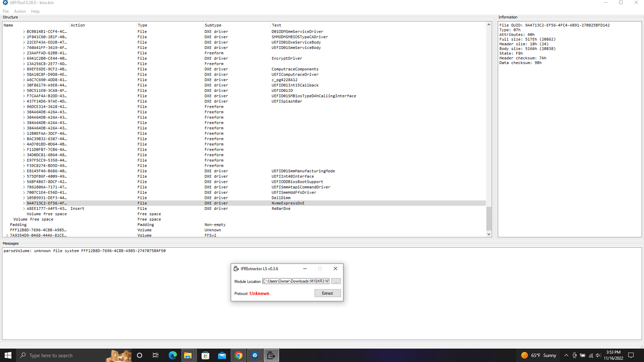644x362 pixels.
Task: Open the volume control tray icon
Action: (598, 355)
